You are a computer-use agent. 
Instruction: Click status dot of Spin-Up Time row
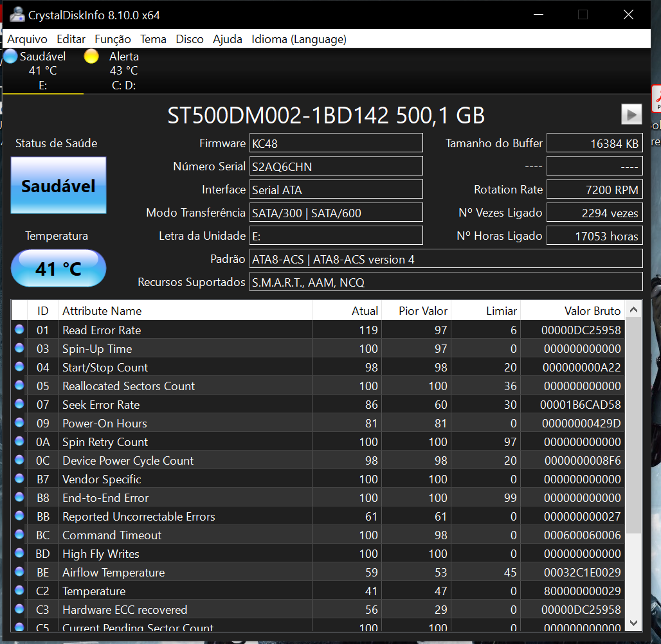(x=19, y=348)
